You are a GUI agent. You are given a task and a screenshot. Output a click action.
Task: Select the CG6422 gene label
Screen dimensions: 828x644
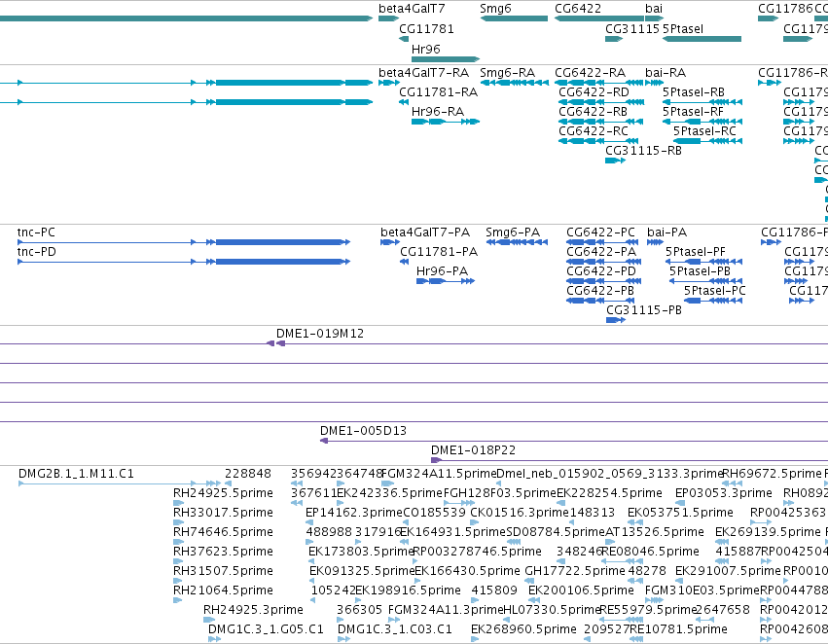click(578, 9)
